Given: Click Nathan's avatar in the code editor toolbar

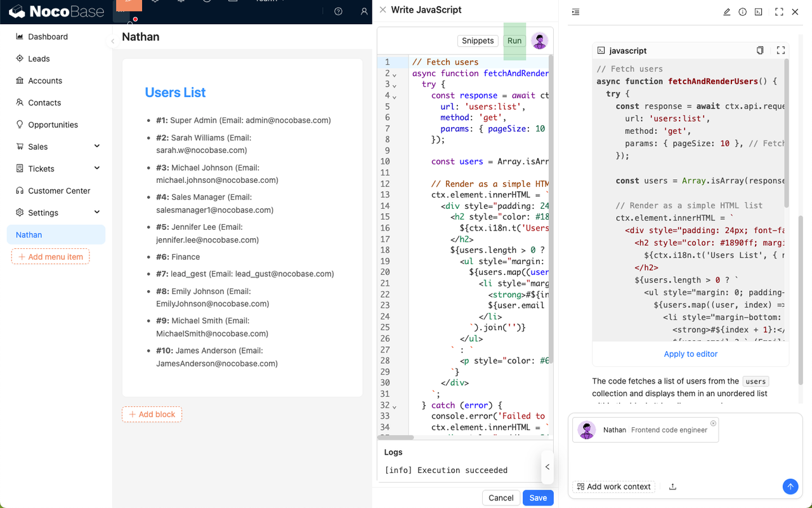Looking at the screenshot, I should tap(540, 41).
